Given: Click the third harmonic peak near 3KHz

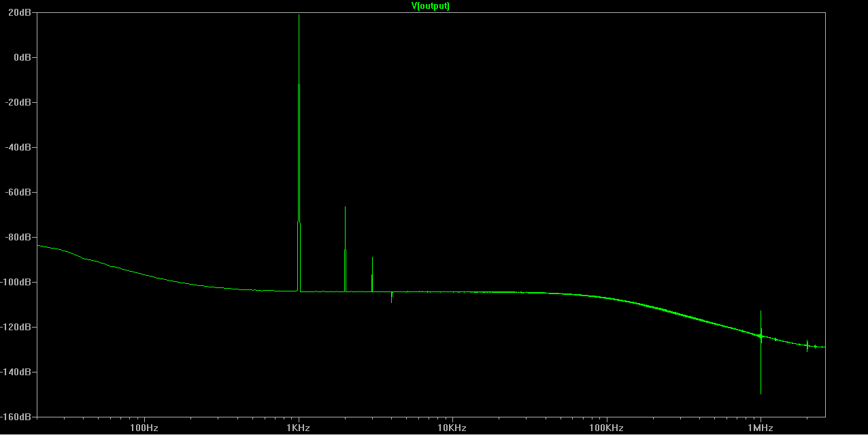Looking at the screenshot, I should pyautogui.click(x=372, y=274).
